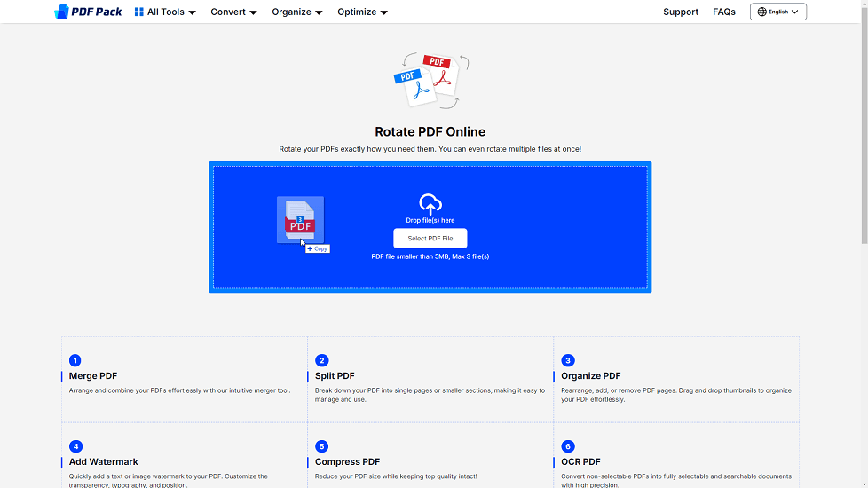
Task: Click the rotating PDF files illustration
Action: tap(430, 81)
